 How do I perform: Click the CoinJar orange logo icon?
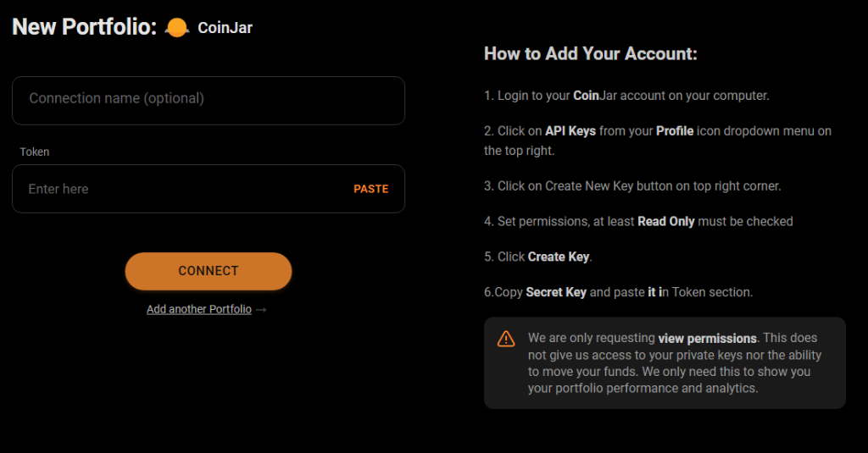(x=177, y=28)
